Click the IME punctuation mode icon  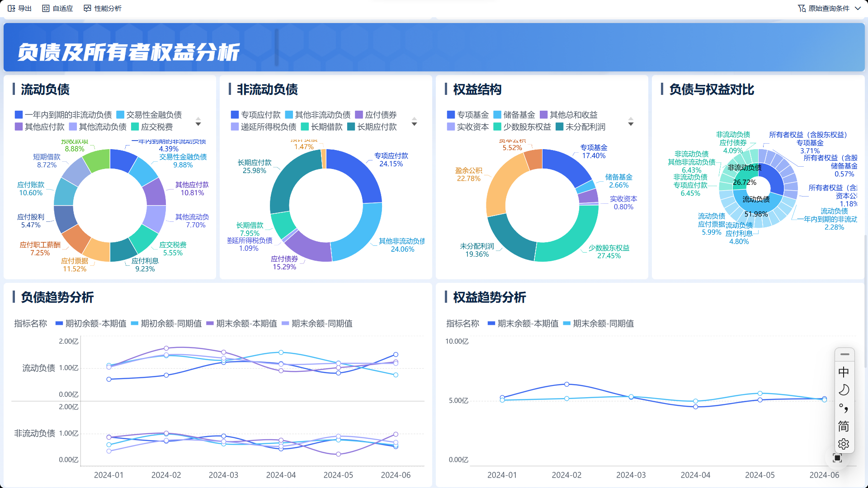[x=844, y=408]
